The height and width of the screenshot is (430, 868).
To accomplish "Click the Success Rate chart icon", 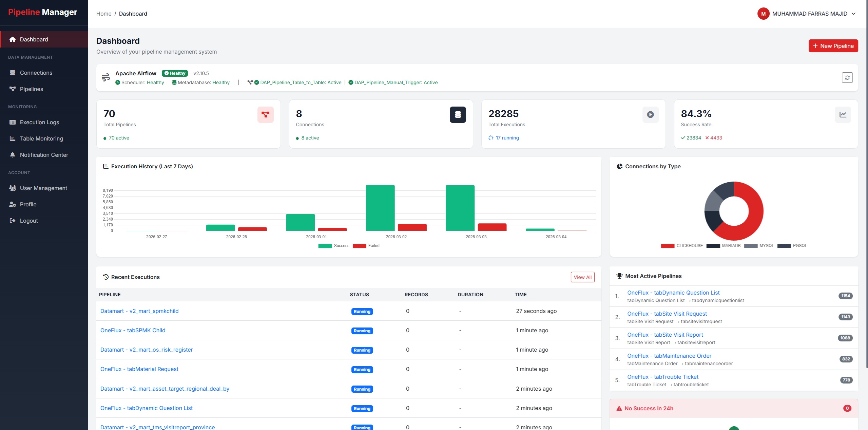I will [x=843, y=115].
